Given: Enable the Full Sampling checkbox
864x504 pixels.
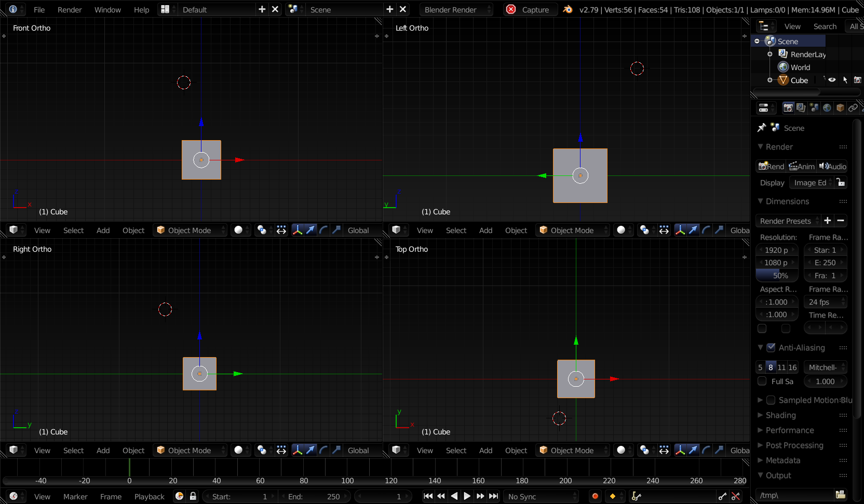Looking at the screenshot, I should [762, 381].
